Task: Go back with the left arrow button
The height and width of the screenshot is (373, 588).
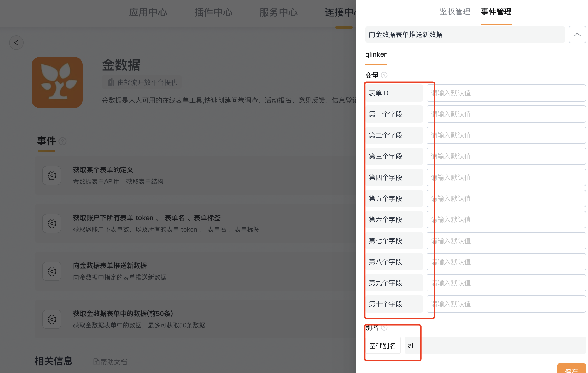Action: coord(16,43)
